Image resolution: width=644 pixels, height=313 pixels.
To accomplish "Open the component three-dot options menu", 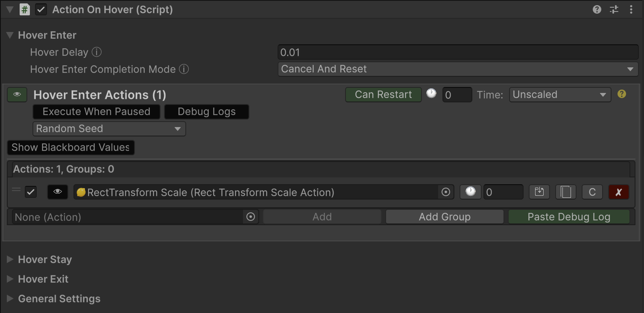I will point(631,9).
